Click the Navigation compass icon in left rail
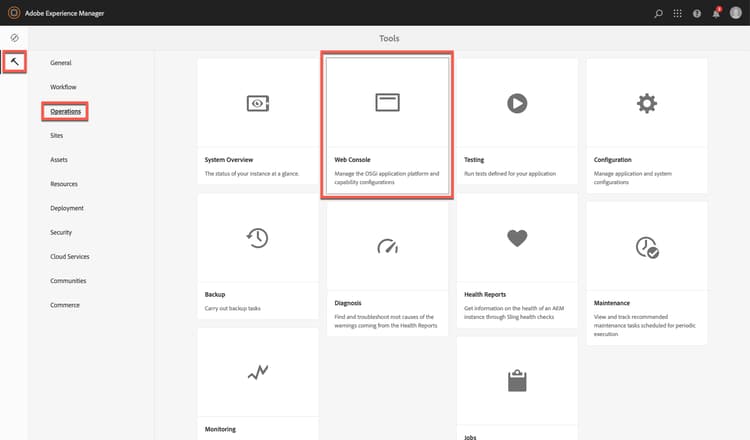This screenshot has height=440, width=750. coord(14,38)
